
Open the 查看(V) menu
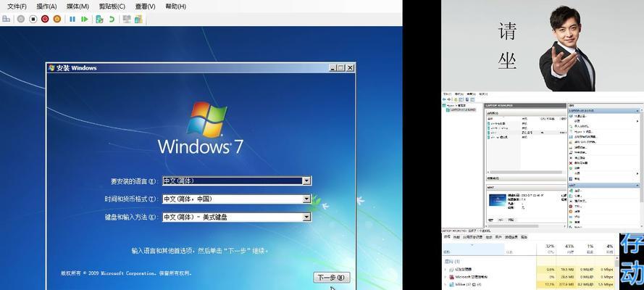tap(145, 7)
